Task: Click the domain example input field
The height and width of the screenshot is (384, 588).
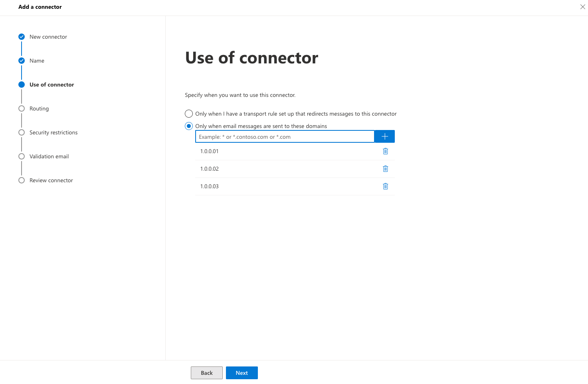Action: pos(284,136)
